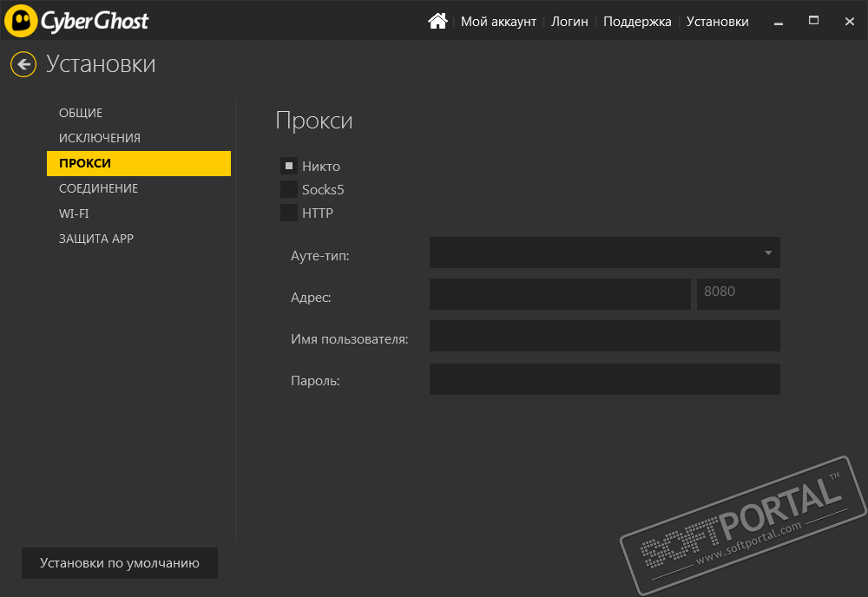
Task: Enable the Socks5 proxy option
Action: click(289, 189)
